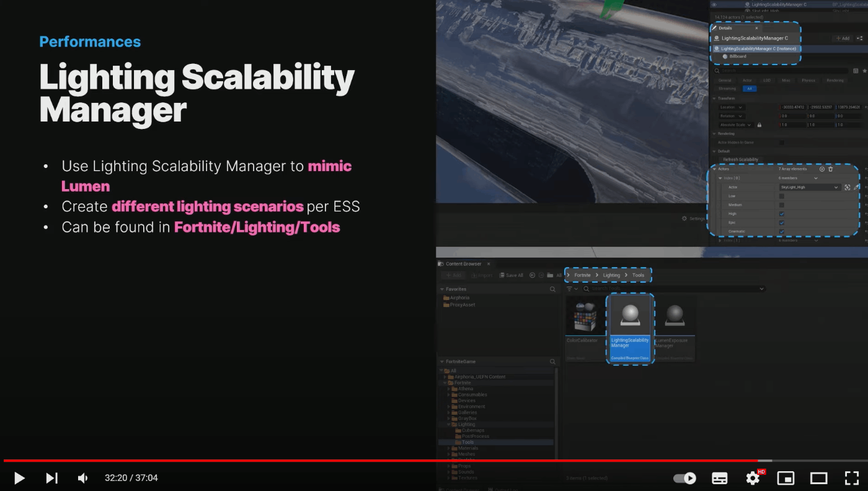Viewport: 868px width, 491px height.
Task: Uncheck the Epic checkbox
Action: [x=782, y=223]
